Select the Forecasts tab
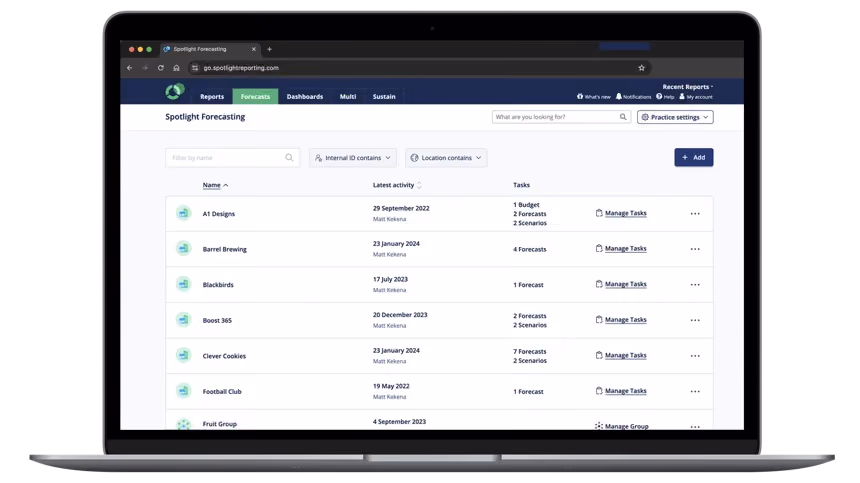Viewport: 860px width, 483px height. [x=255, y=96]
